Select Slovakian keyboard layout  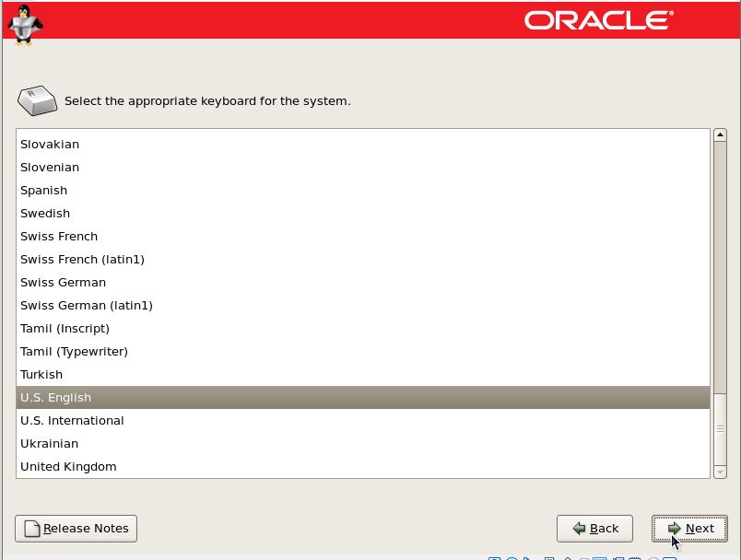point(363,144)
